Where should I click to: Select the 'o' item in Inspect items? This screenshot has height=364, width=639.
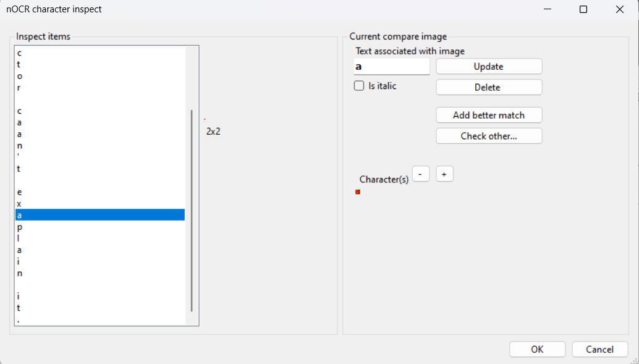(100, 76)
